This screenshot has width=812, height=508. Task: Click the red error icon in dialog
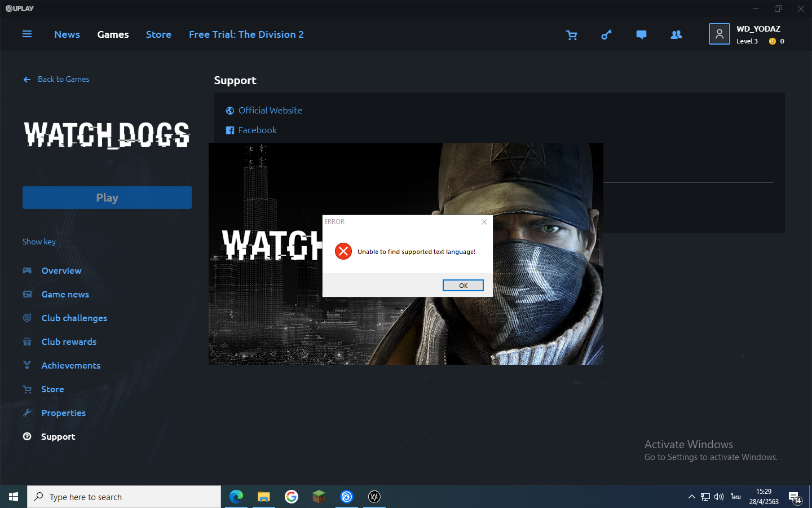click(x=343, y=251)
